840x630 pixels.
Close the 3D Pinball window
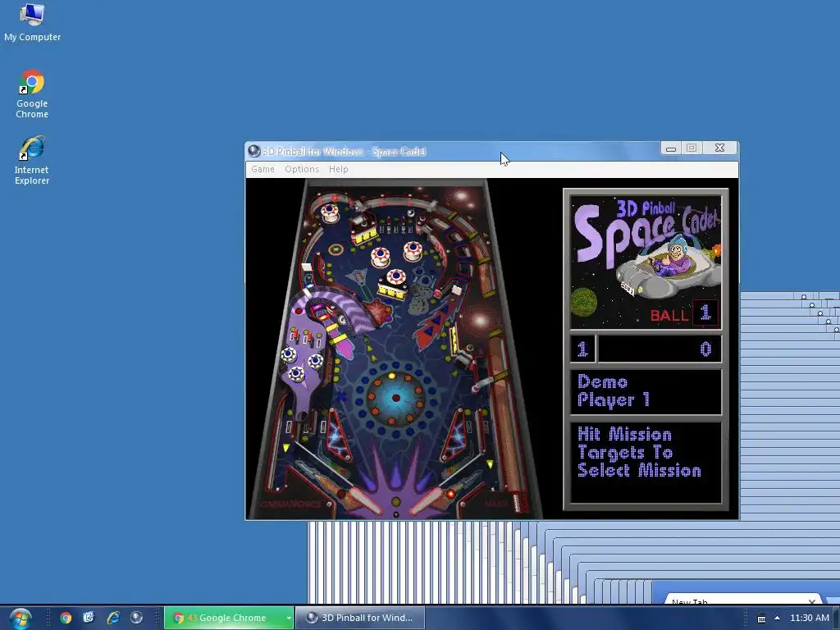coord(719,148)
